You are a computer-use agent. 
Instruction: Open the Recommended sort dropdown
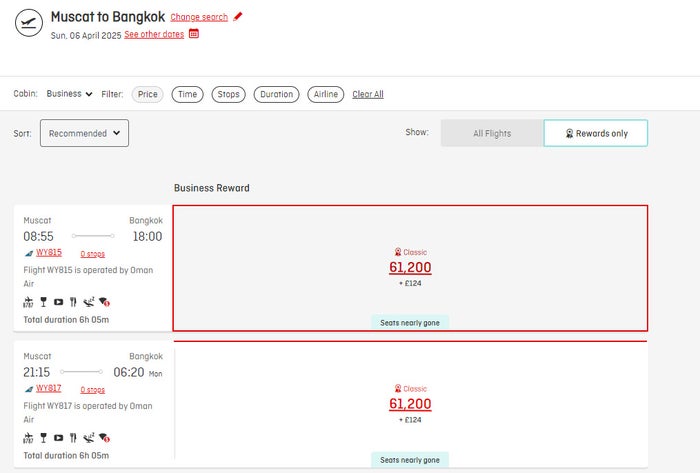pyautogui.click(x=84, y=133)
